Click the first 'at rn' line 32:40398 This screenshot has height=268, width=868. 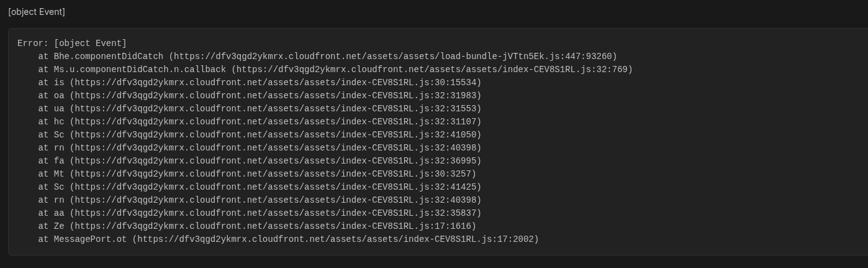pyautogui.click(x=260, y=148)
